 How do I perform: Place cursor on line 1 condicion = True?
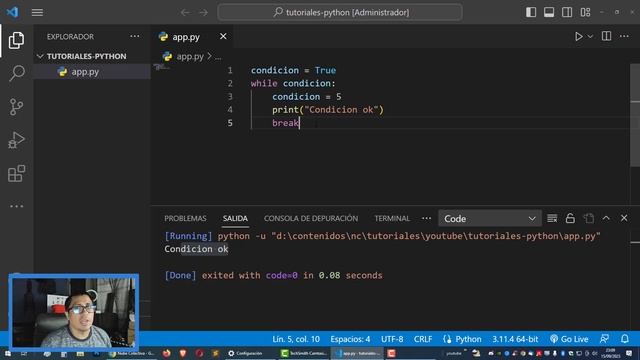click(x=293, y=70)
